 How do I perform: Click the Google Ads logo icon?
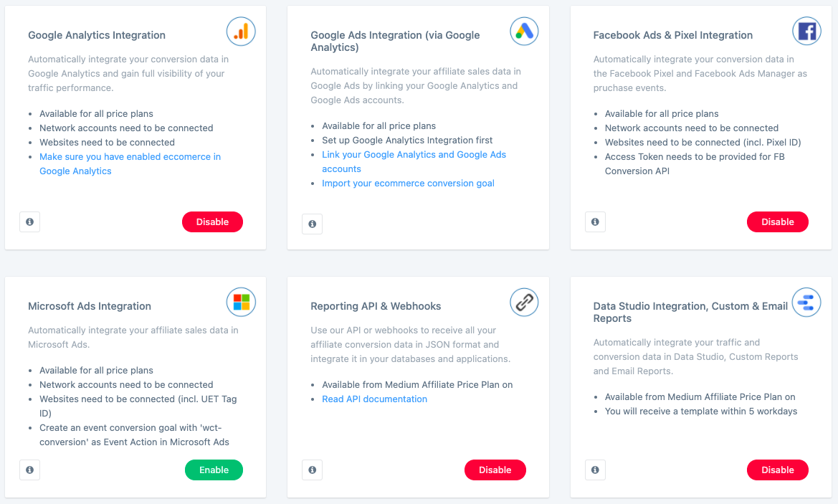pyautogui.click(x=524, y=32)
